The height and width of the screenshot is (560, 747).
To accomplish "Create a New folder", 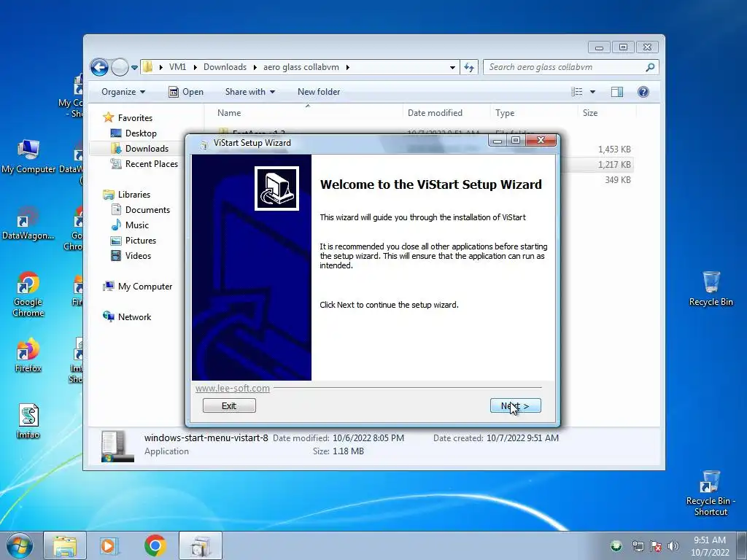I will pos(319,92).
